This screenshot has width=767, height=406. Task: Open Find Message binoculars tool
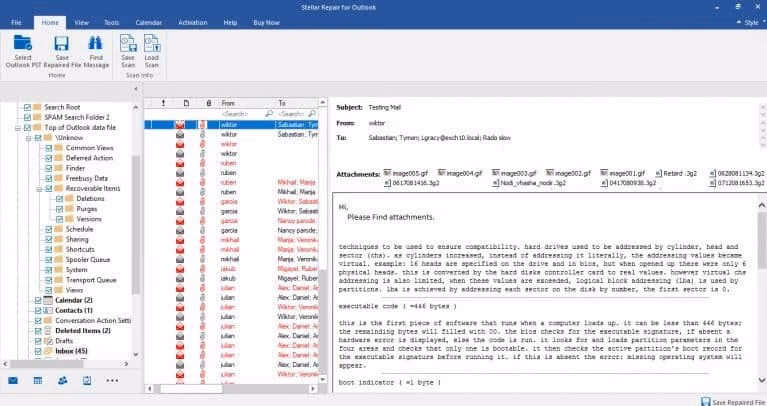click(x=96, y=44)
